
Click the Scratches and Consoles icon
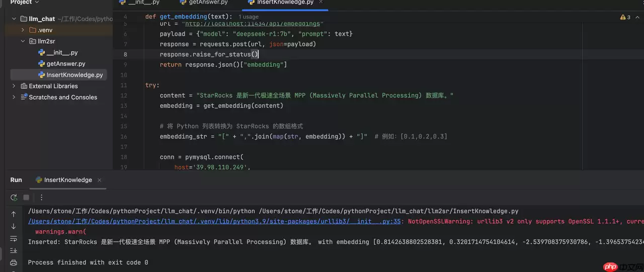click(x=24, y=97)
